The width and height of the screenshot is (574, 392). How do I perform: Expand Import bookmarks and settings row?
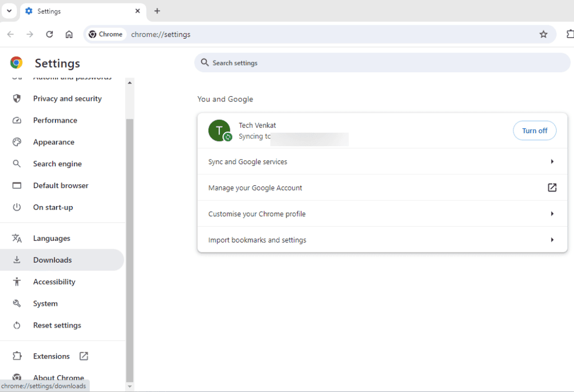pyautogui.click(x=382, y=240)
